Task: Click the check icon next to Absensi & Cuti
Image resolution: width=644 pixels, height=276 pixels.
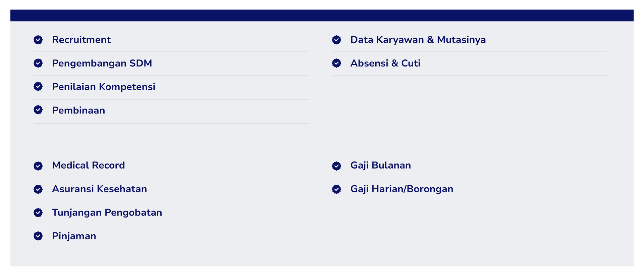Action: click(336, 63)
